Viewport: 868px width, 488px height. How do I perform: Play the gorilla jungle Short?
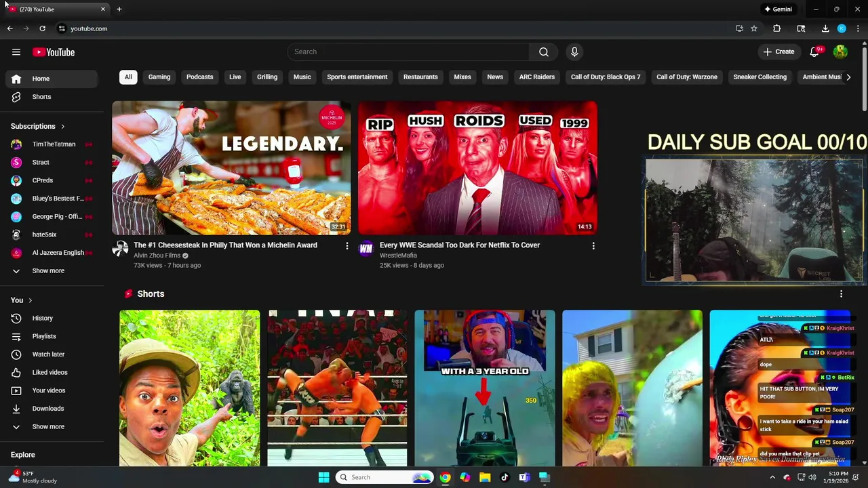(x=189, y=388)
